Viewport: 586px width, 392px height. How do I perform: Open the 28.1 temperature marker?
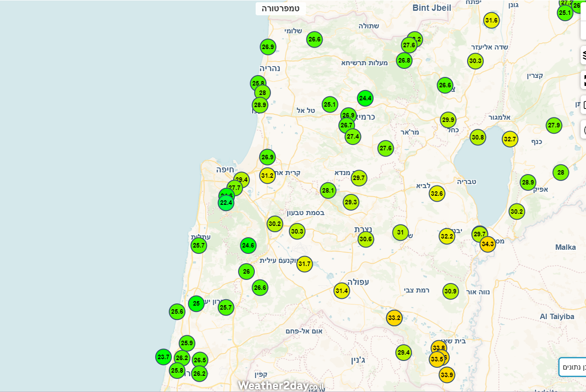328,191
